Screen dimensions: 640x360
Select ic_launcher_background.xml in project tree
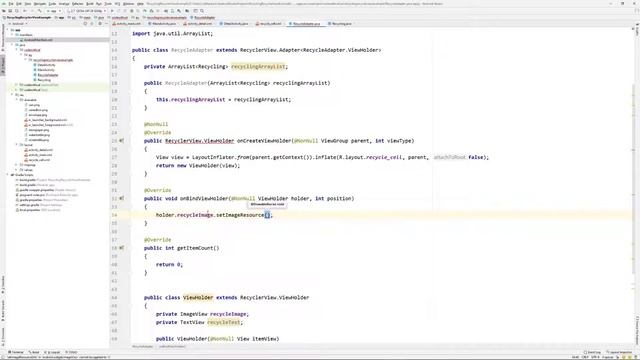coord(46,120)
